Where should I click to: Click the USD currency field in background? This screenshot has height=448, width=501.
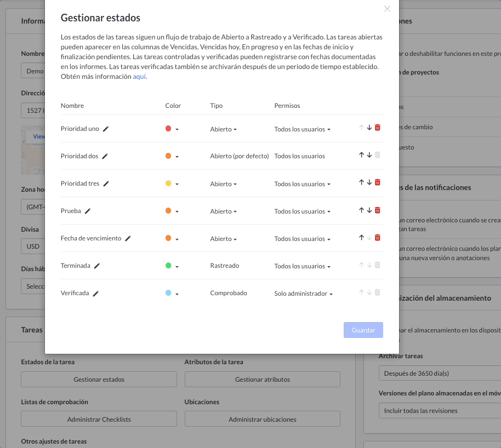click(x=33, y=246)
